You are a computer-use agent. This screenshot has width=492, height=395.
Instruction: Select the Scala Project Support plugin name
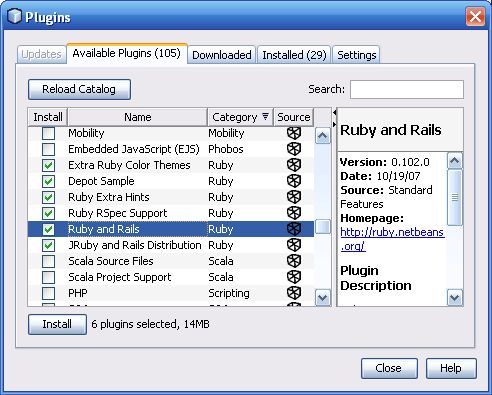click(120, 277)
